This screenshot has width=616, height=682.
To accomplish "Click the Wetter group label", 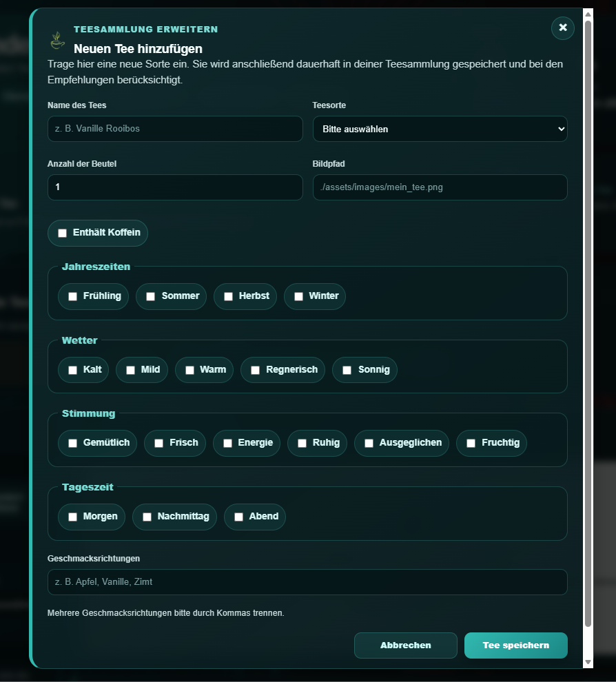I will pyautogui.click(x=80, y=340).
